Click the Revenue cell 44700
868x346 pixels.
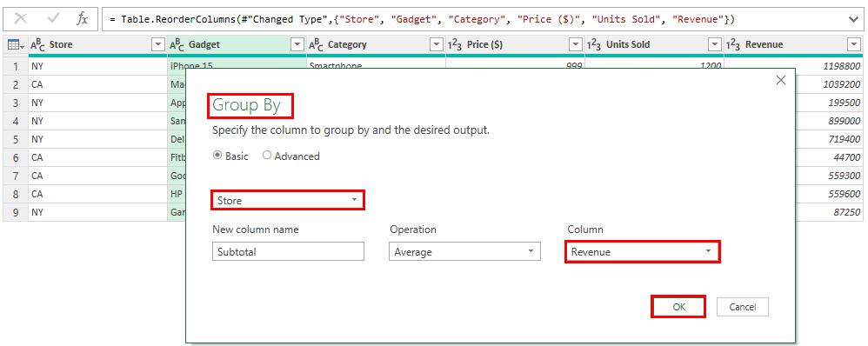(829, 157)
